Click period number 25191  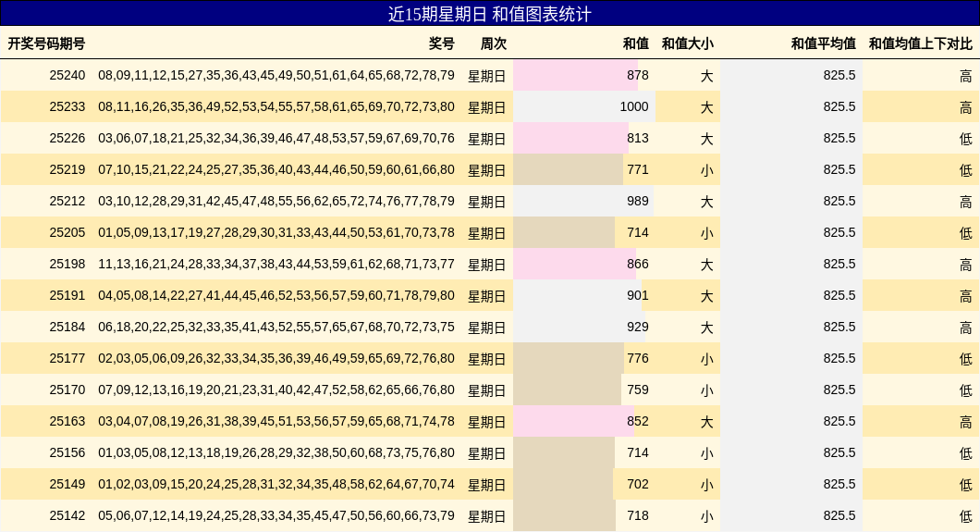(x=67, y=296)
